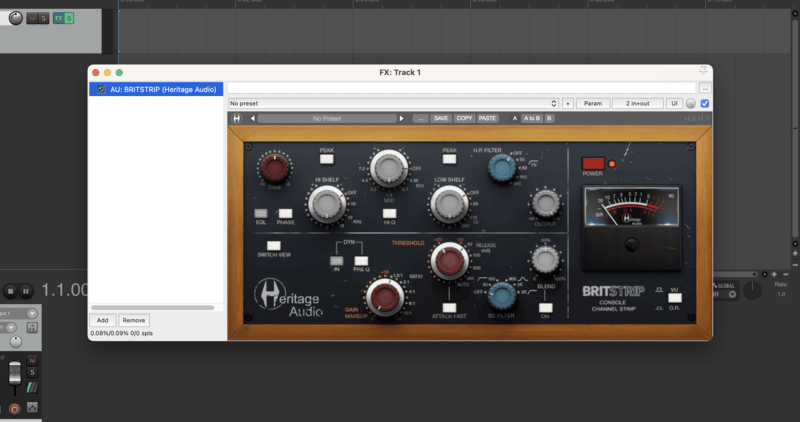Uncheck the BRITSTRIP plugin enable checkbox in list
The height and width of the screenshot is (422, 800).
coord(100,89)
